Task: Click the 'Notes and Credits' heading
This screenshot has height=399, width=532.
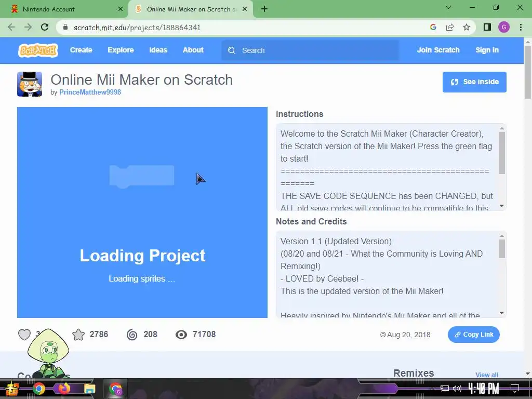Action: pos(311,221)
